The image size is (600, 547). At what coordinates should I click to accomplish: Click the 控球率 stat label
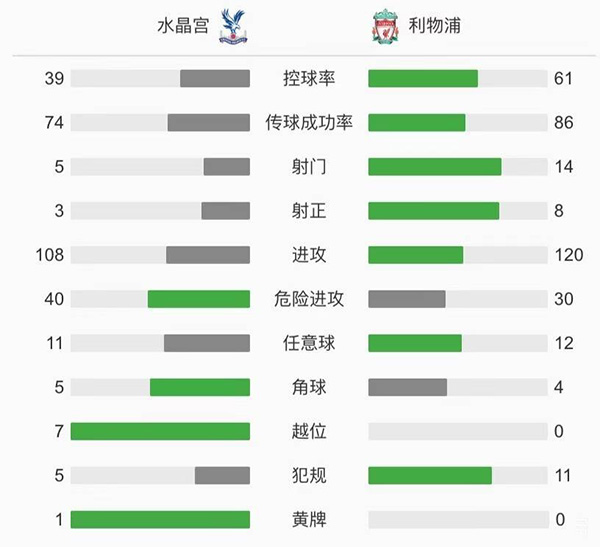308,79
